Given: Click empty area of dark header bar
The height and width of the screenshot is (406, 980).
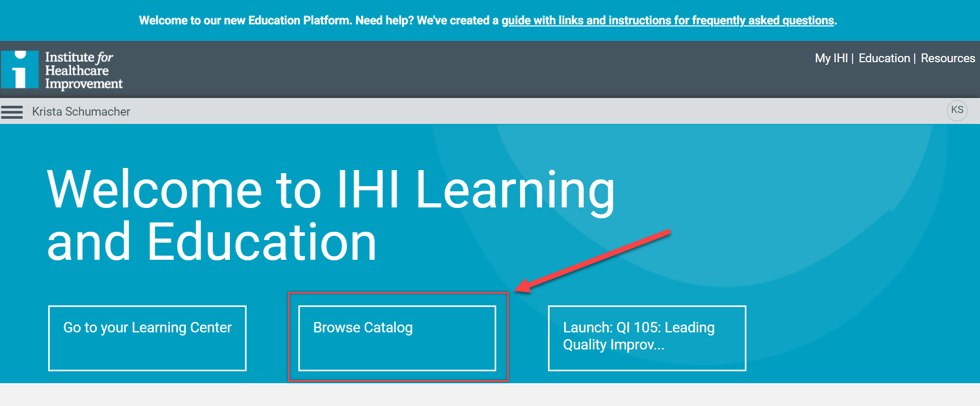Looking at the screenshot, I should [x=466, y=69].
